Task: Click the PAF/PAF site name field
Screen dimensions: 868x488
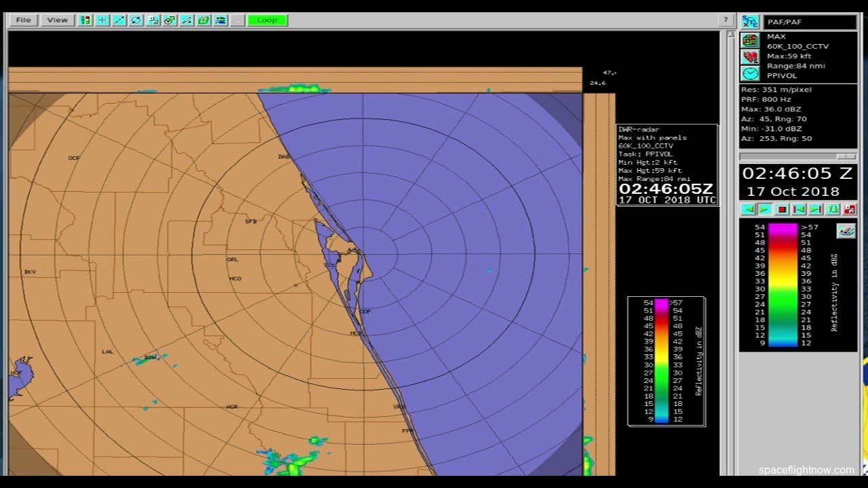Action: click(x=810, y=22)
